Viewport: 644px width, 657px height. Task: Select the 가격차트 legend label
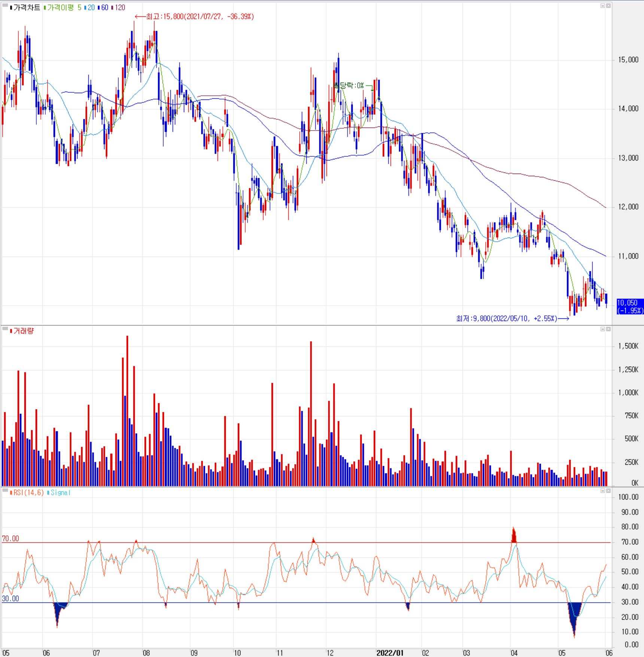click(25, 7)
